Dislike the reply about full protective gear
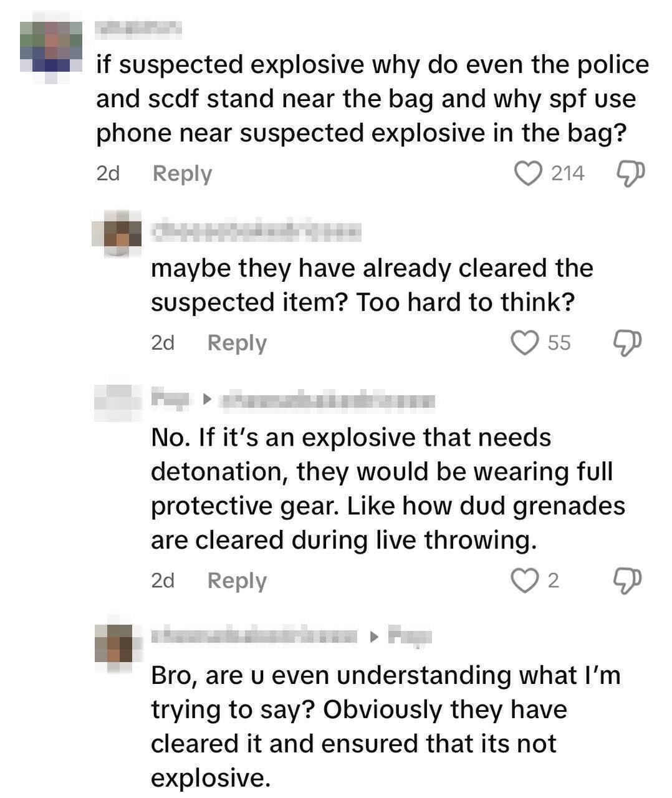672x798 pixels. point(627,580)
